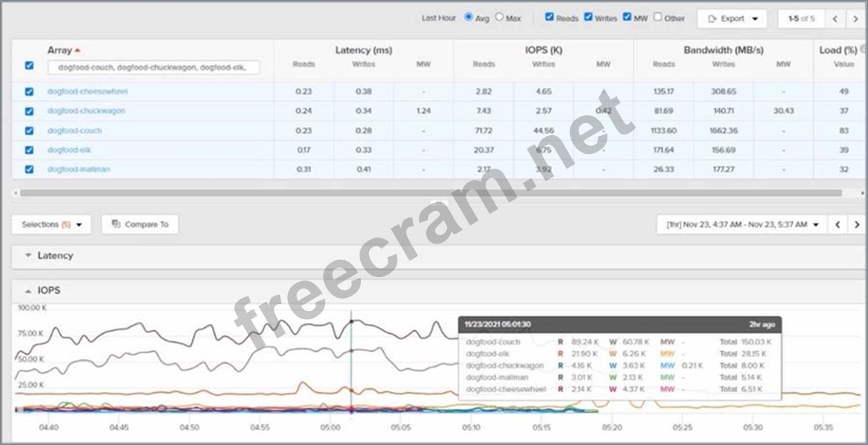Uncheck the dogfood-couch row checkbox
The width and height of the screenshot is (868, 445).
point(29,131)
